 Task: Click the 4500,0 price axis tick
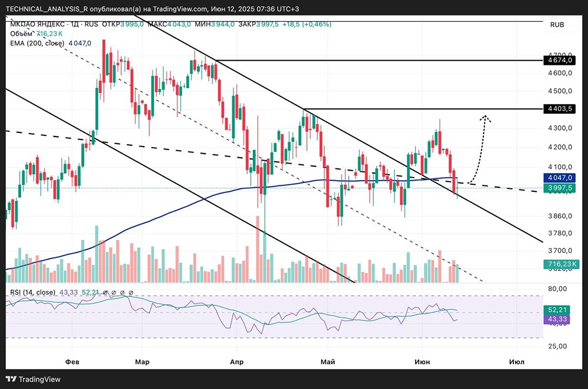[560, 91]
